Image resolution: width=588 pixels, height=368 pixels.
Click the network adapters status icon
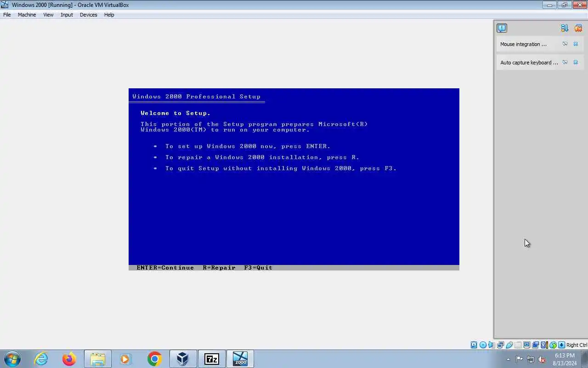(500, 345)
